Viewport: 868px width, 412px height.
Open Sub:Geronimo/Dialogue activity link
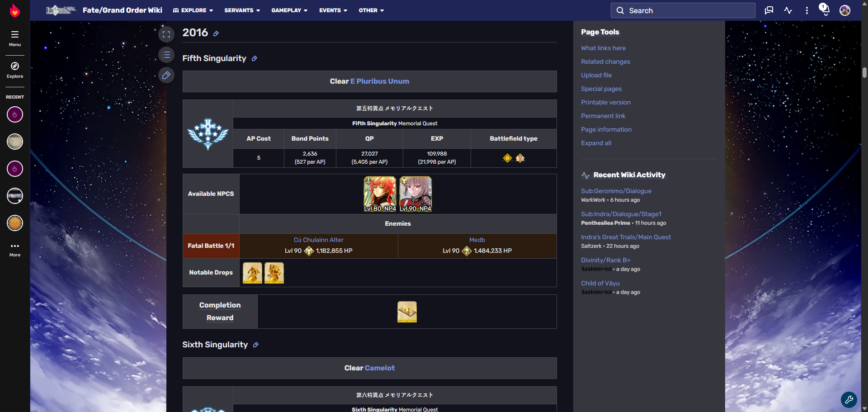click(x=616, y=191)
